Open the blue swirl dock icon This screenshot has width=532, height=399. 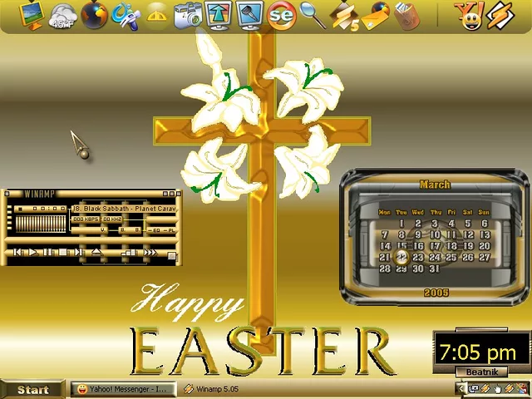[x=126, y=16]
